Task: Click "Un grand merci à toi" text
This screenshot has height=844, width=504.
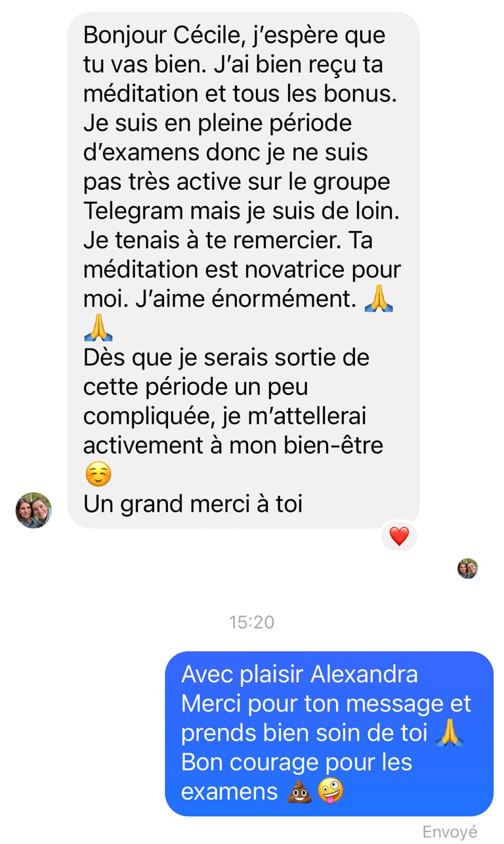Action: (193, 504)
